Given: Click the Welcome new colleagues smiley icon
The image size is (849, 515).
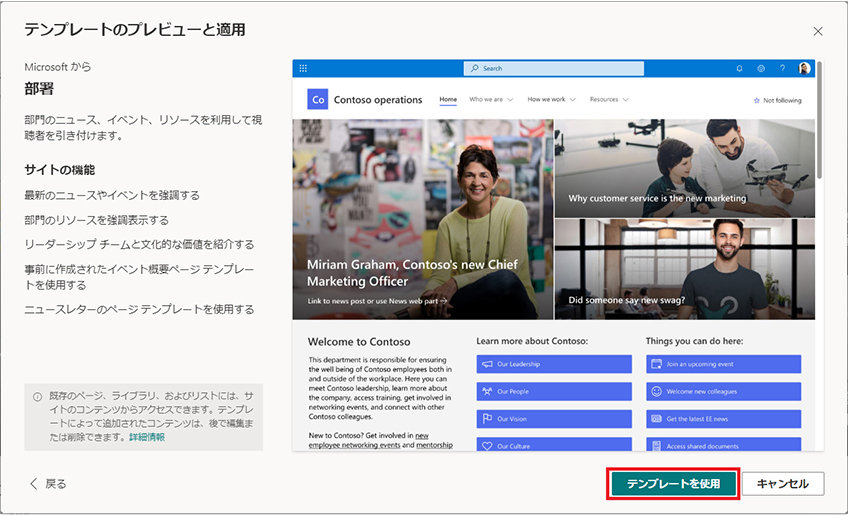Looking at the screenshot, I should tap(656, 391).
